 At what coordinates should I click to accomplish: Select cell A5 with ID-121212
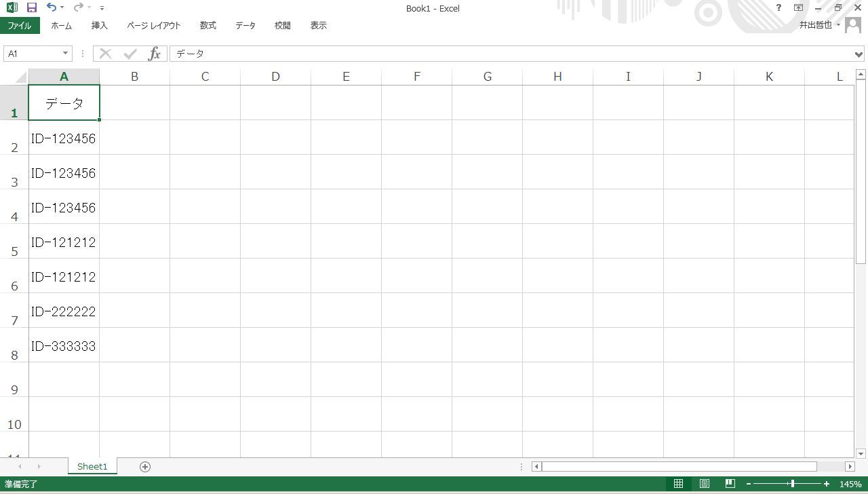64,241
